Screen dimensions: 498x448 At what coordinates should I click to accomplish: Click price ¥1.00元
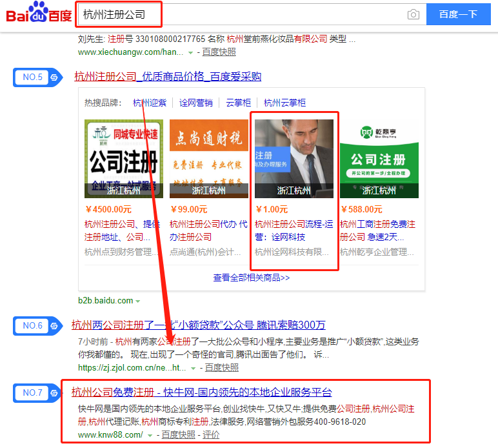pos(272,209)
